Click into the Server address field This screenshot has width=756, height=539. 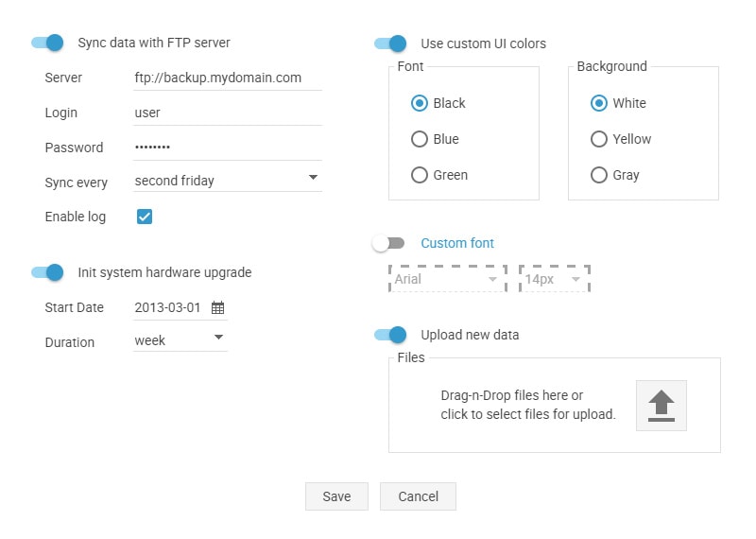pos(228,78)
